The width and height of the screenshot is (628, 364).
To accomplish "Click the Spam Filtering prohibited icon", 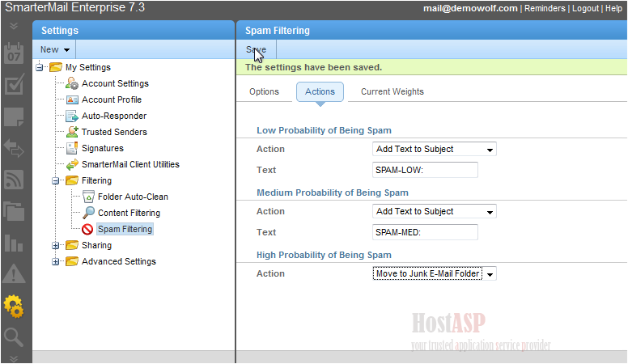I will point(87,229).
